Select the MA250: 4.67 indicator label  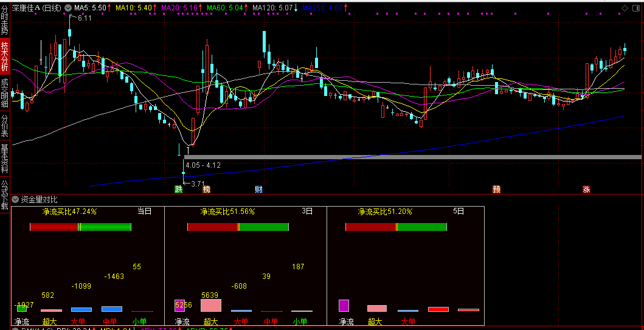pos(322,8)
